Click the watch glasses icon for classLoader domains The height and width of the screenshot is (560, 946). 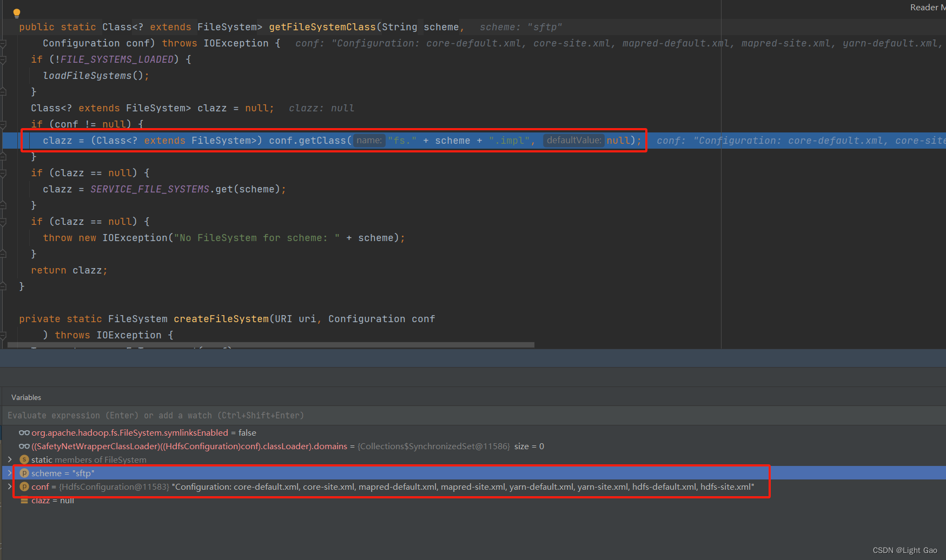(24, 446)
